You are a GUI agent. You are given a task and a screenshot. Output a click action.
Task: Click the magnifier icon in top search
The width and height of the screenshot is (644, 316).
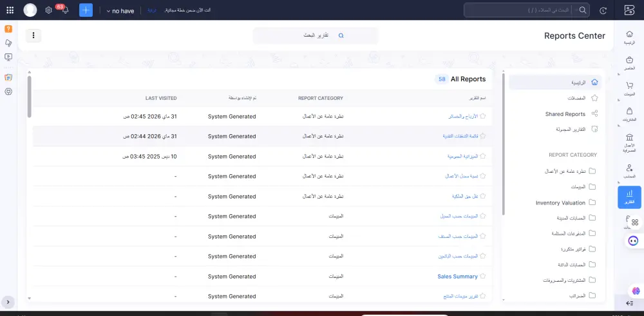point(582,10)
